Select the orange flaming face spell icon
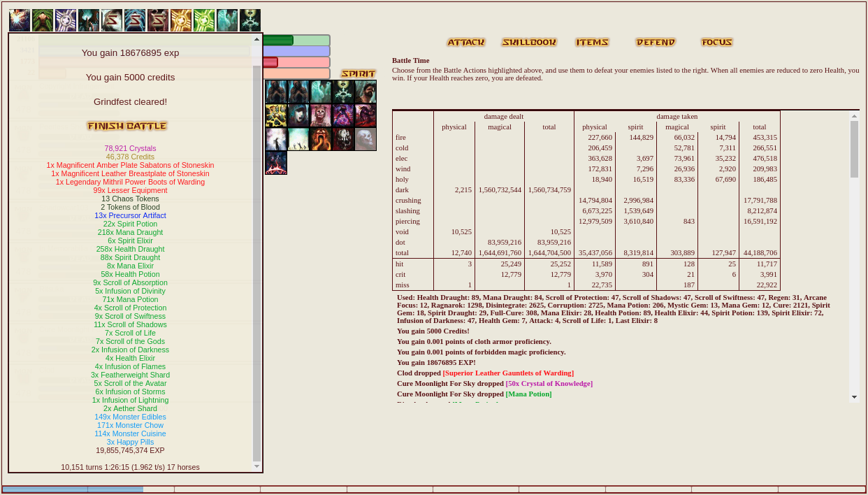 321,139
